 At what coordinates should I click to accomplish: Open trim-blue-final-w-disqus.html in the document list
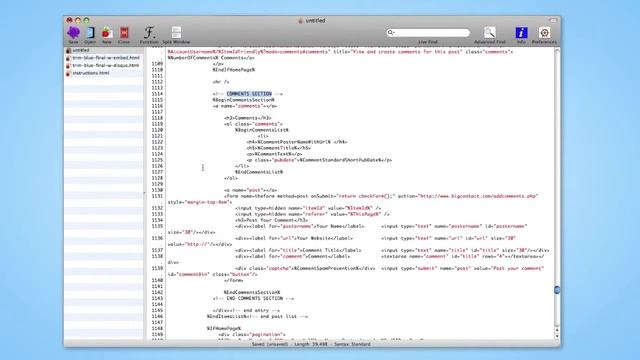pyautogui.click(x=105, y=65)
